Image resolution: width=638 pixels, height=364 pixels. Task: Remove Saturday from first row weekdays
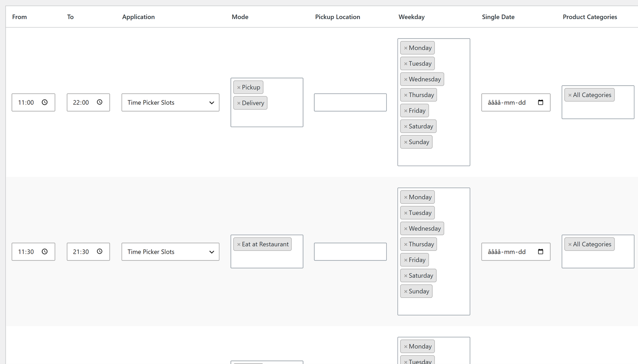click(406, 127)
